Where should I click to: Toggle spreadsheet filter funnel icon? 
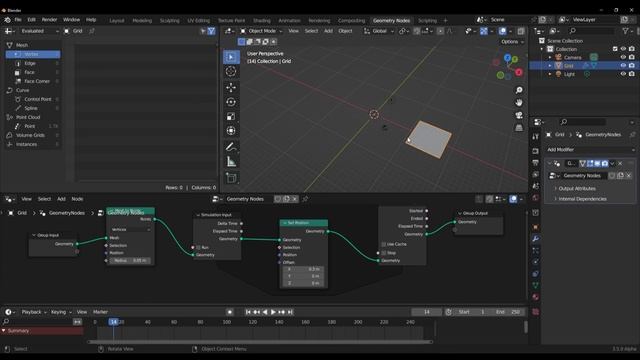pos(211,31)
